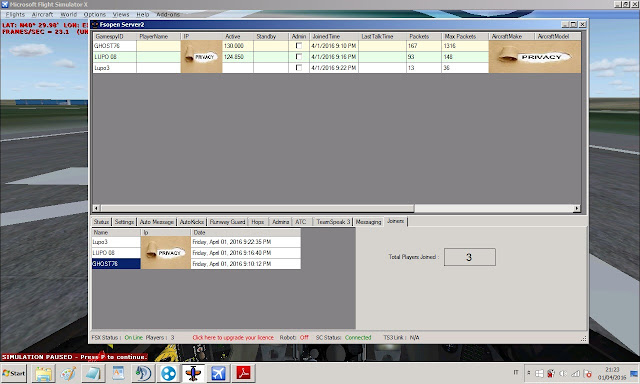
Task: Click the Date column header in Joiners
Action: [246, 232]
